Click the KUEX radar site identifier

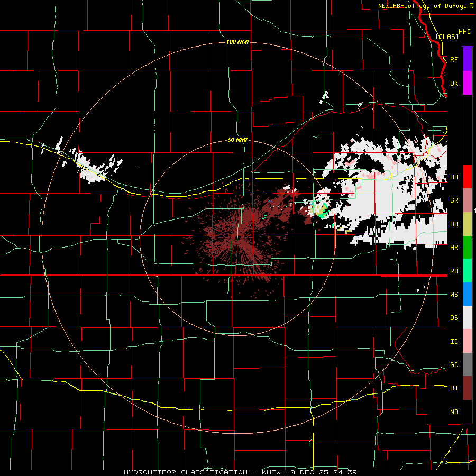coord(271,472)
